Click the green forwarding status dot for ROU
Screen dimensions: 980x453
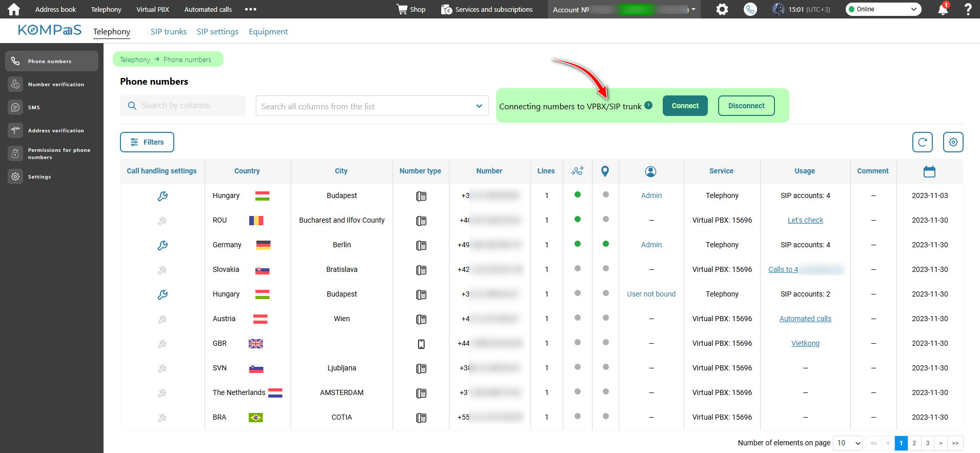[x=578, y=219]
